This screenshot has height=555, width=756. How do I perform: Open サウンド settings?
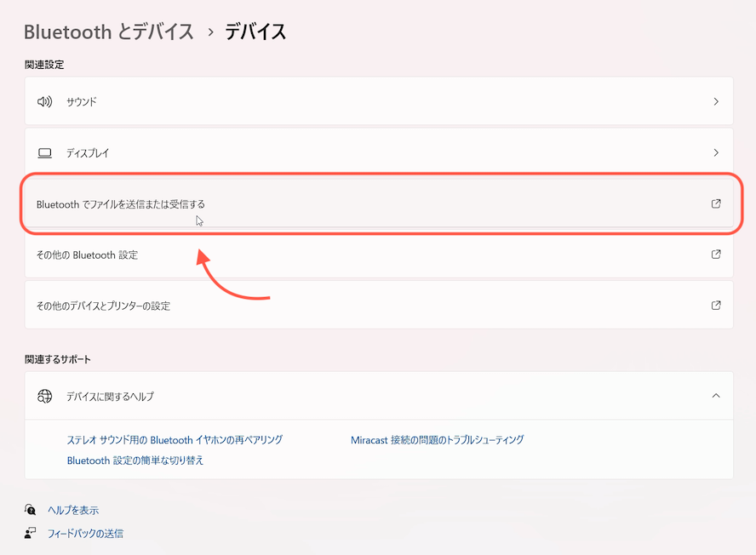379,101
